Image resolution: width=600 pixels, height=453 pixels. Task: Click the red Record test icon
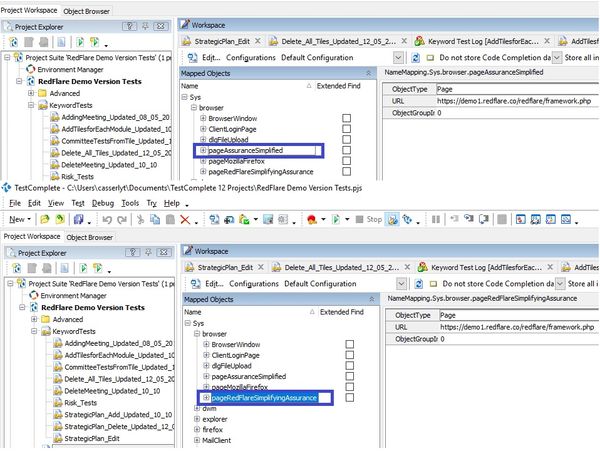[312, 219]
